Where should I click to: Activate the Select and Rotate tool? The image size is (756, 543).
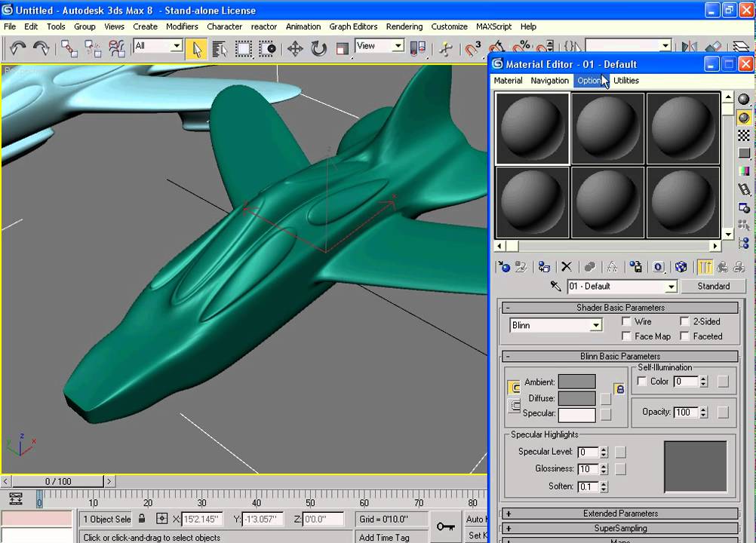(x=318, y=49)
